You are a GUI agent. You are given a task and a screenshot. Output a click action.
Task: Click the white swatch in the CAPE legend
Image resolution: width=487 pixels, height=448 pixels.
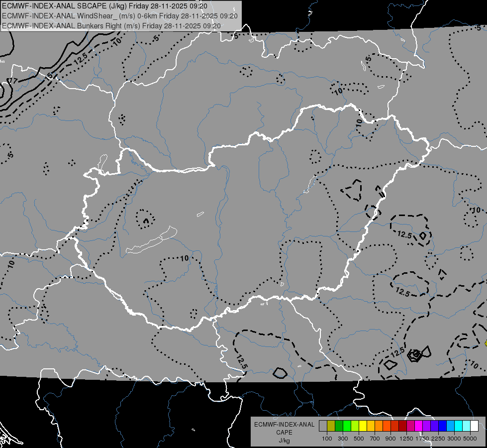pyautogui.click(x=475, y=426)
